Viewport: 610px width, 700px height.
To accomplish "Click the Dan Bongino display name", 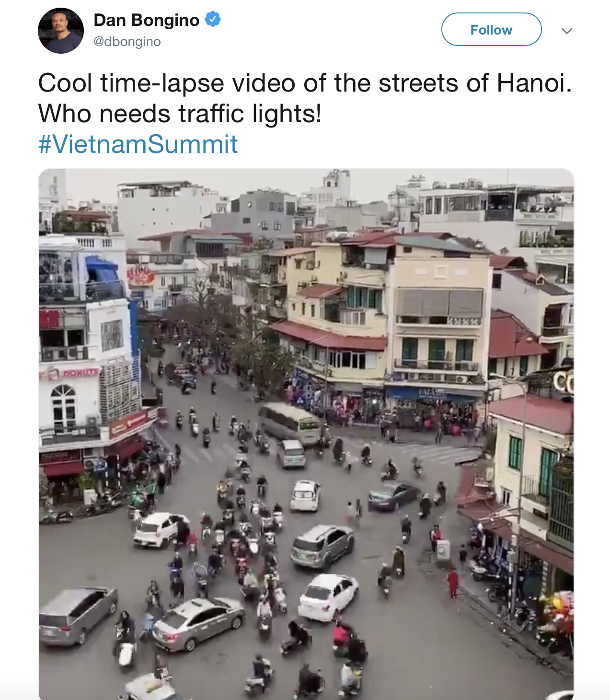I will (146, 20).
